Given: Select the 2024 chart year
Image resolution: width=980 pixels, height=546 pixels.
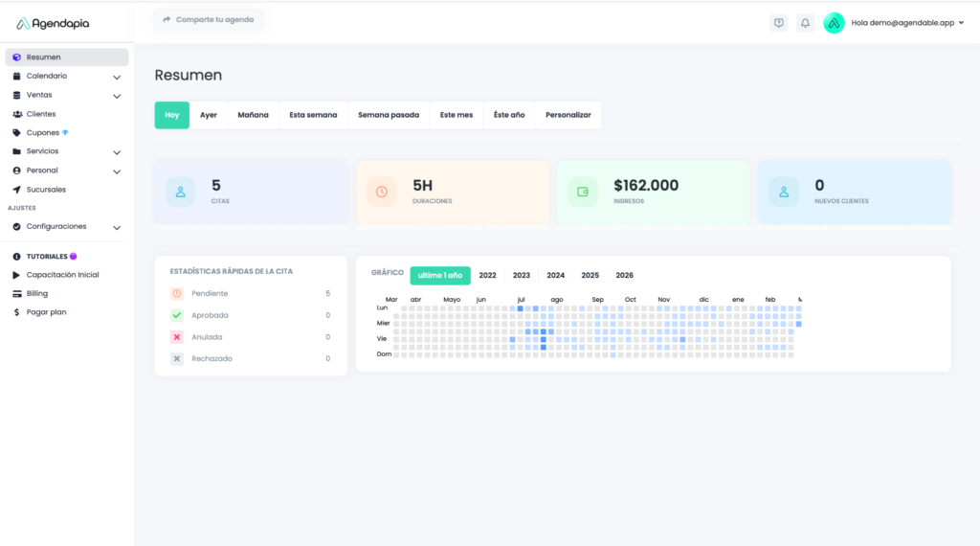Looking at the screenshot, I should [x=555, y=276].
